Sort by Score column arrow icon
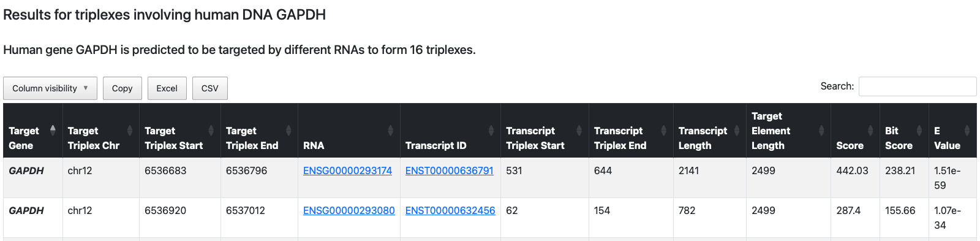 click(x=870, y=130)
